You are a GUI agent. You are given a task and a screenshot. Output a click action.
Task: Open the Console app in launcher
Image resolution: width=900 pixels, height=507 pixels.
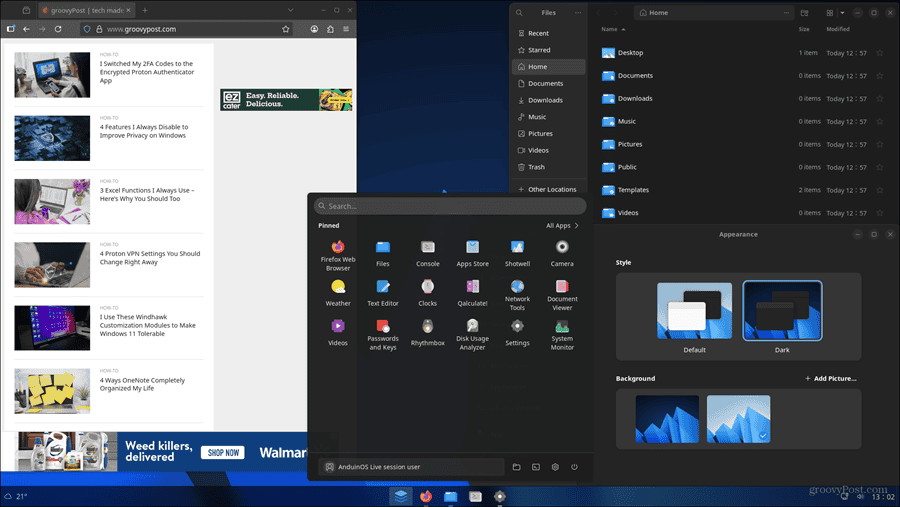(428, 253)
